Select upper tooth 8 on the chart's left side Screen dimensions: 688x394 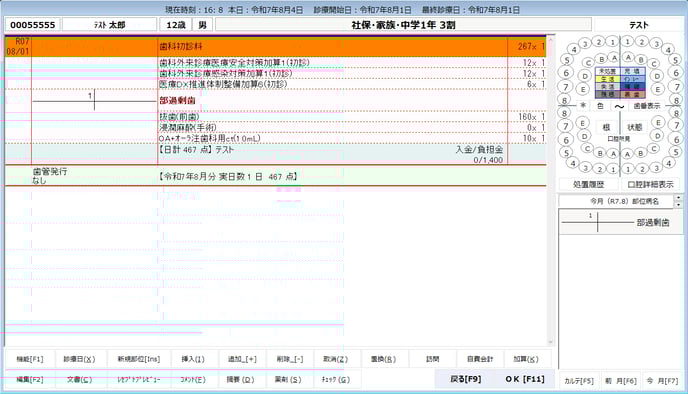pos(565,100)
